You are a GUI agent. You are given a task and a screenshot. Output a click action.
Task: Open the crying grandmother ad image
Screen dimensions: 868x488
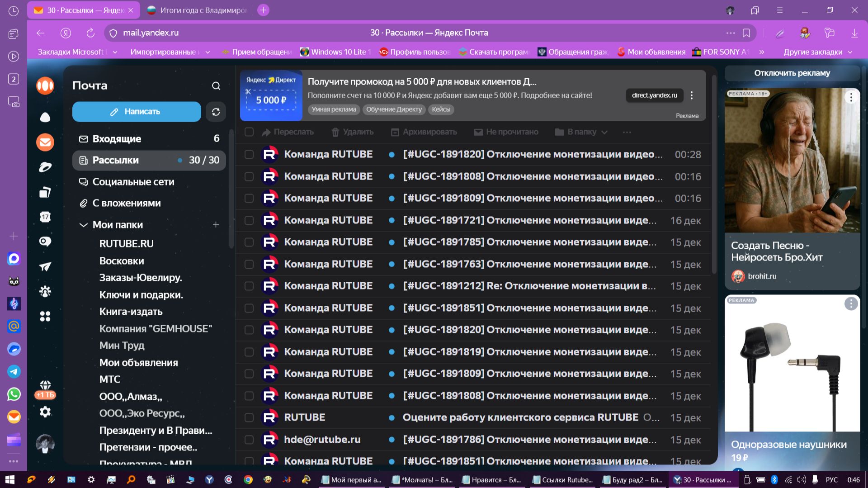pyautogui.click(x=792, y=161)
